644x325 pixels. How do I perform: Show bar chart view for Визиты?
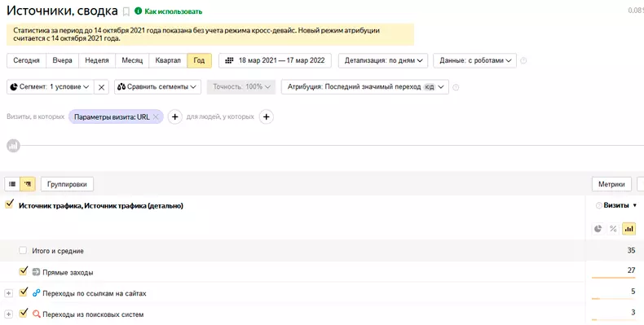coord(629,229)
